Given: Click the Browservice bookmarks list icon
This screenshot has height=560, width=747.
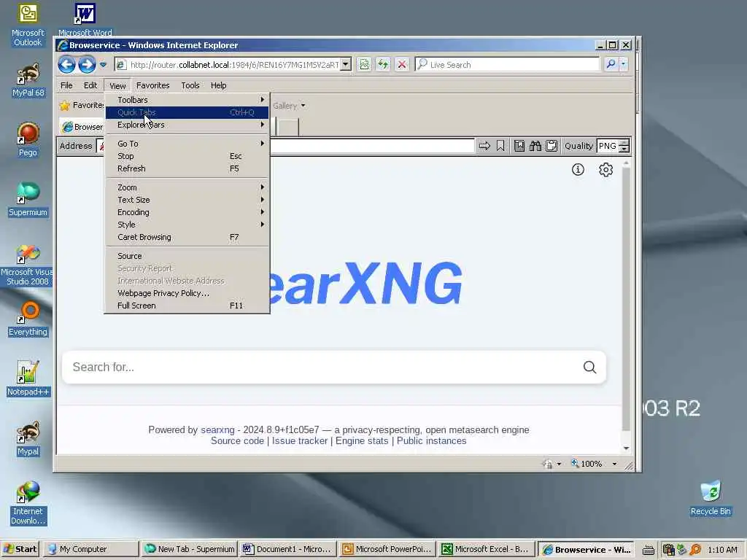Looking at the screenshot, I should pyautogui.click(x=519, y=146).
